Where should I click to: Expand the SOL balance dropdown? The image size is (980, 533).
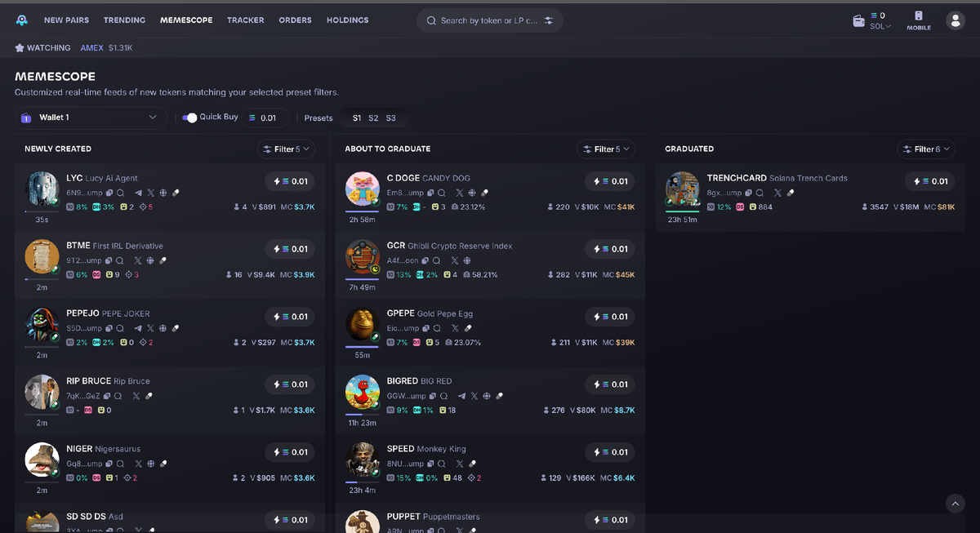[x=880, y=26]
